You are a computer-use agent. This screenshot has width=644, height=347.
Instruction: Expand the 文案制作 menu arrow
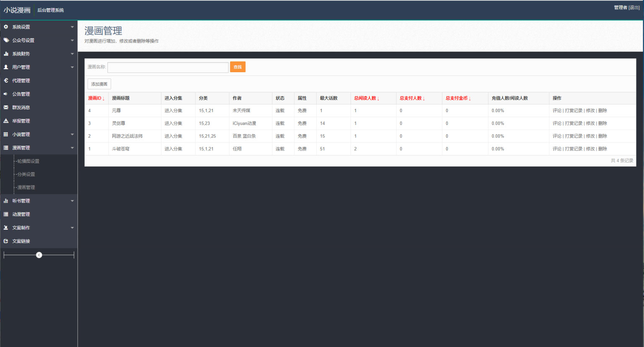click(x=72, y=228)
